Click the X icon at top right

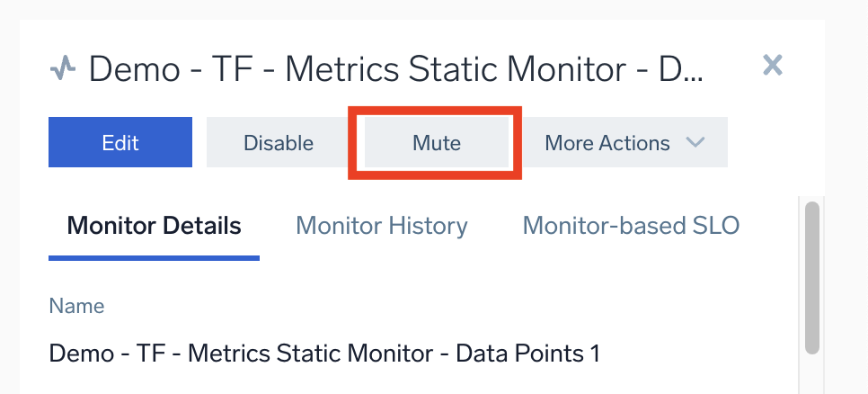click(773, 65)
